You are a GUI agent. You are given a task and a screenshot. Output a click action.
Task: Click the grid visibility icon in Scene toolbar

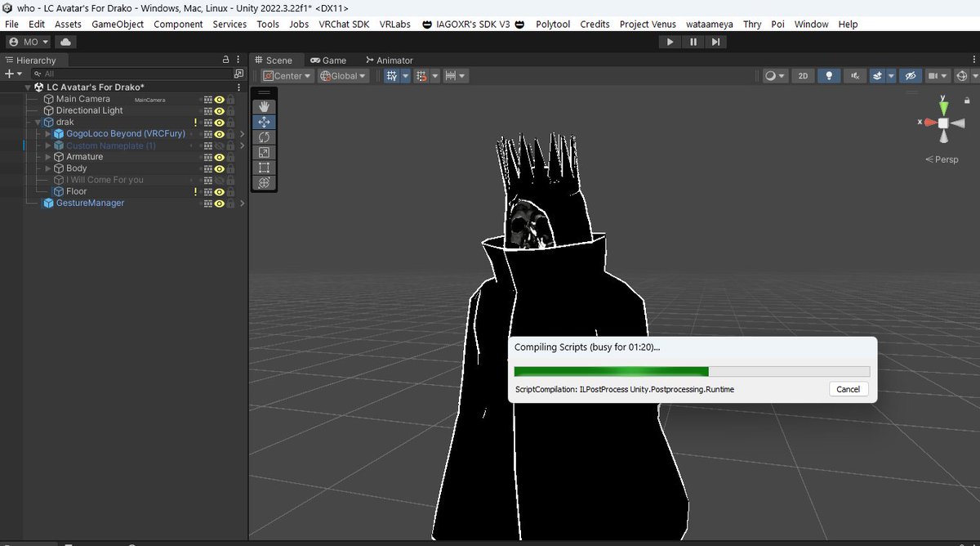(x=392, y=75)
